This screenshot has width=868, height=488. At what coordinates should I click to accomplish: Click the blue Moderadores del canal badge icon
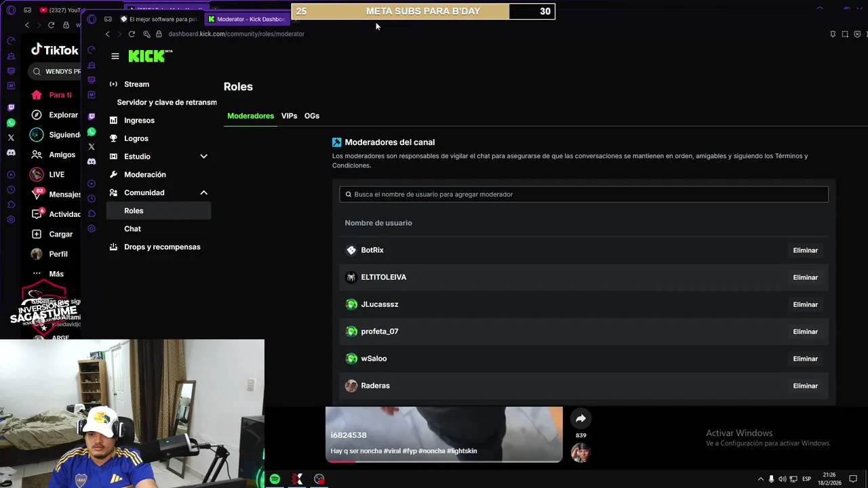tap(336, 142)
